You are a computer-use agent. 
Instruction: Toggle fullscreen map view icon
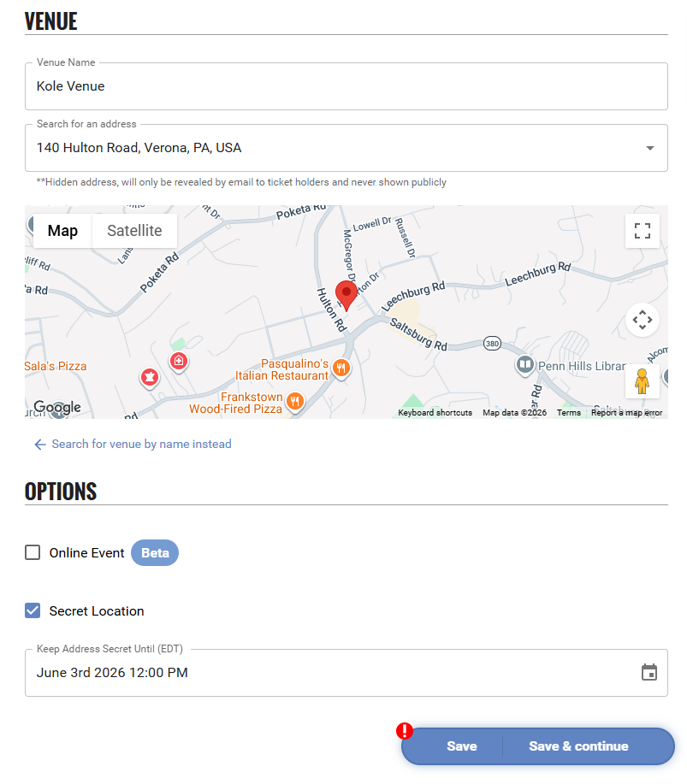coord(642,231)
